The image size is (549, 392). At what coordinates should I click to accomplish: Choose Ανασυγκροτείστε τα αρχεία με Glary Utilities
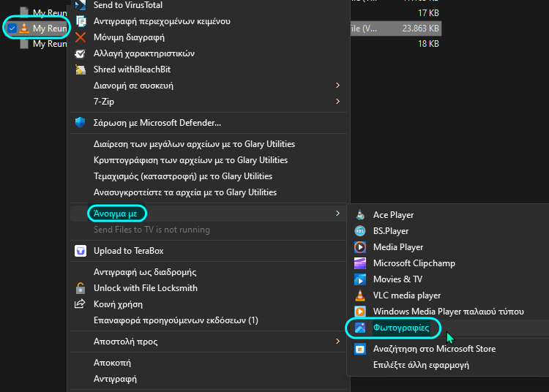(x=209, y=192)
